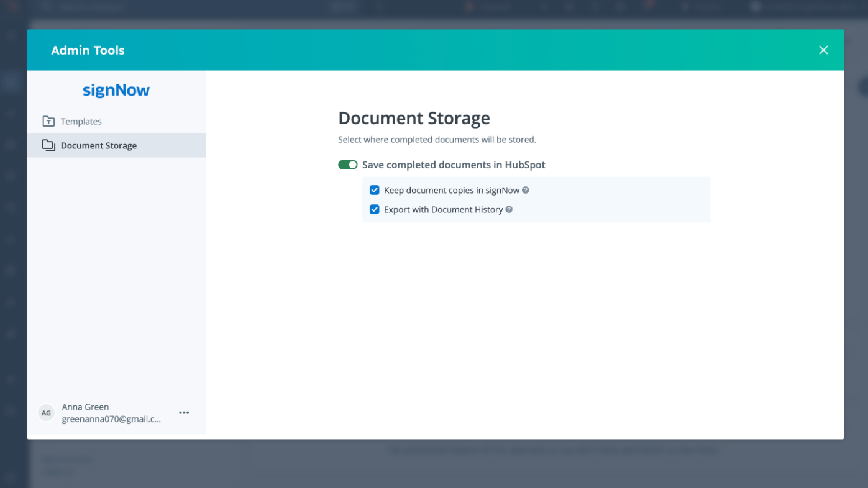Click the Document Storage folders icon
Viewport: 868px width, 488px height.
pos(48,145)
